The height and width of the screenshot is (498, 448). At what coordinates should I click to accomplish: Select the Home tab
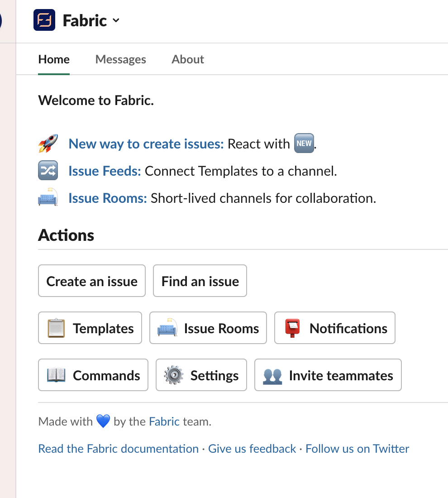tap(54, 59)
